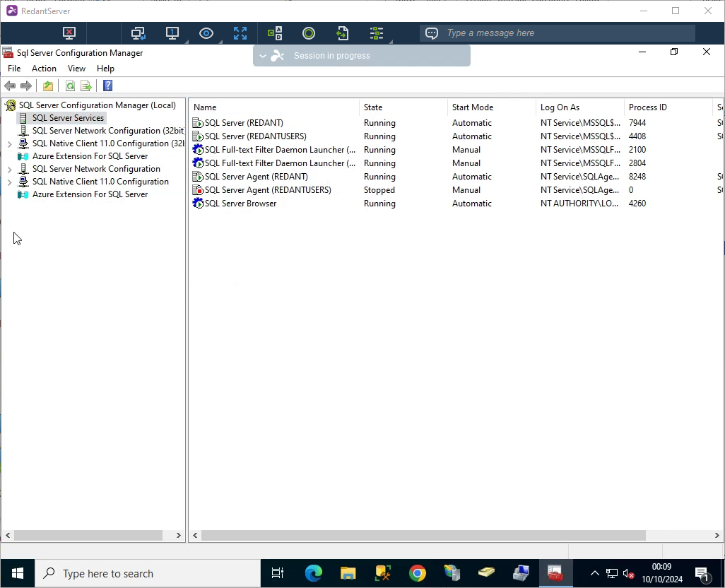Click the Export List toolbar icon
The image size is (725, 588).
point(86,86)
